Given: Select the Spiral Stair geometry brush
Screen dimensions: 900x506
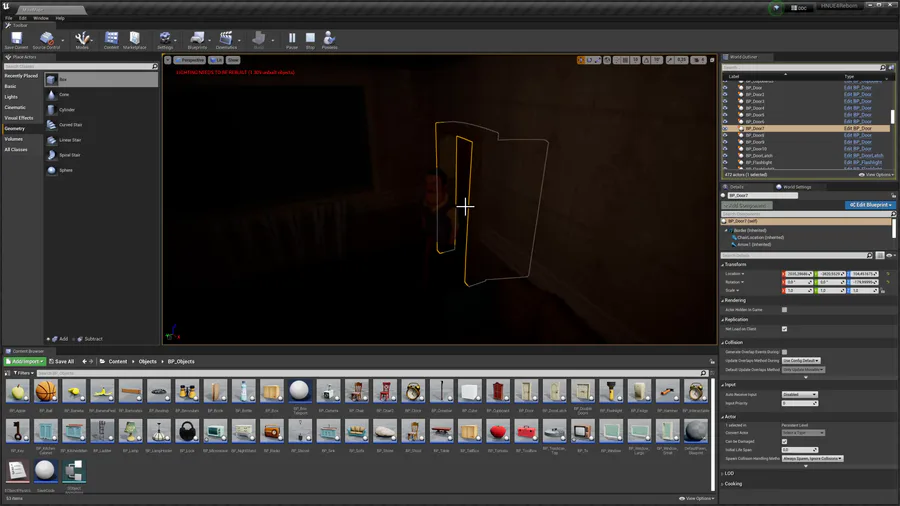Looking at the screenshot, I should pos(101,155).
